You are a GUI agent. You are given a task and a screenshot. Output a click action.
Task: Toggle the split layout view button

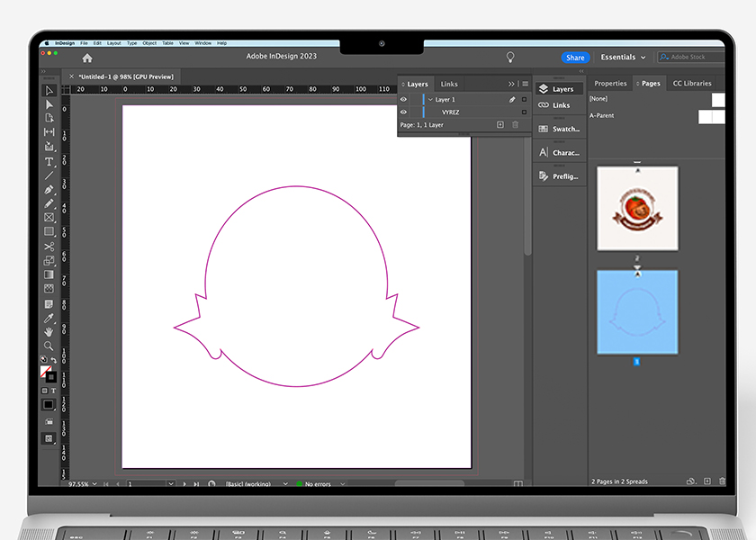[x=518, y=483]
